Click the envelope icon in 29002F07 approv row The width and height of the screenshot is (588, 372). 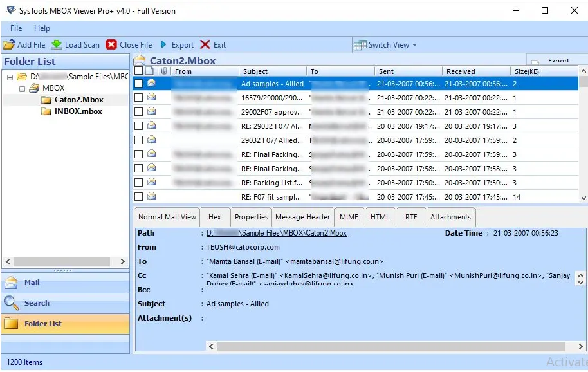coord(151,111)
